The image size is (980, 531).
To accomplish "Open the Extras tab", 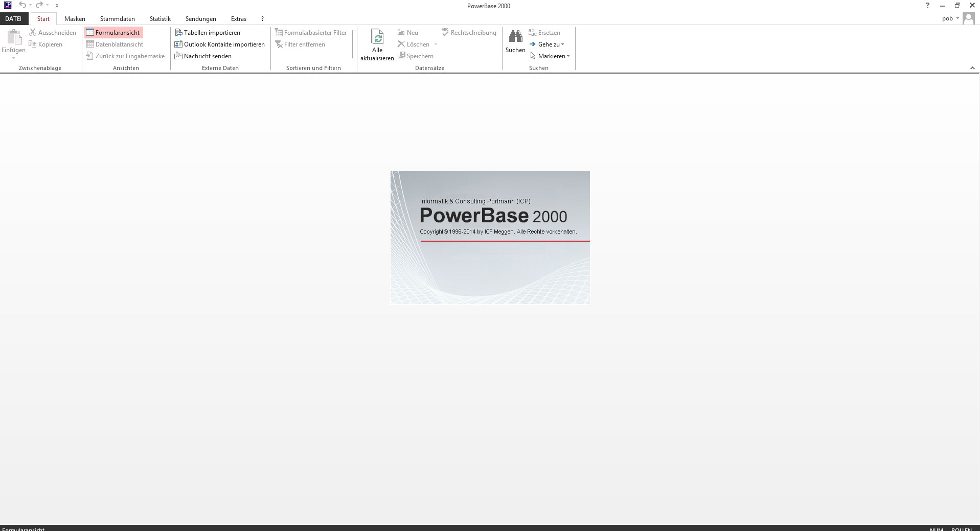I will point(239,19).
